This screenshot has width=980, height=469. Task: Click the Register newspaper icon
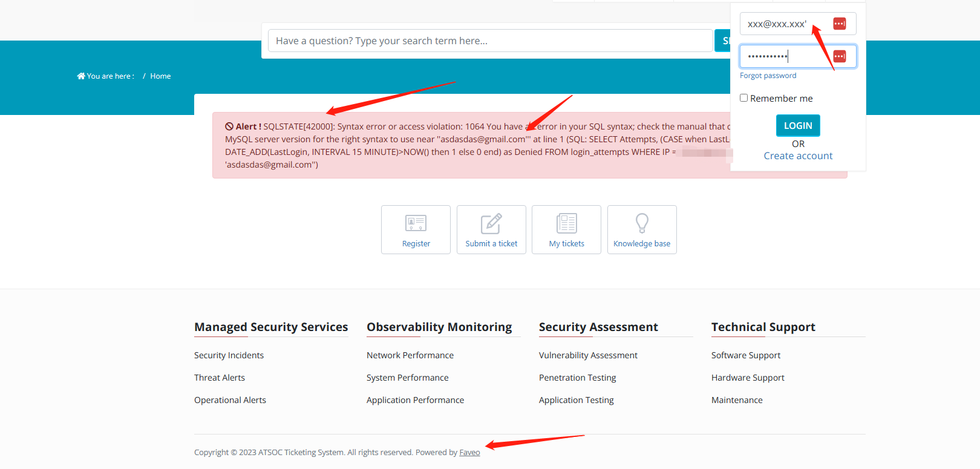point(416,223)
